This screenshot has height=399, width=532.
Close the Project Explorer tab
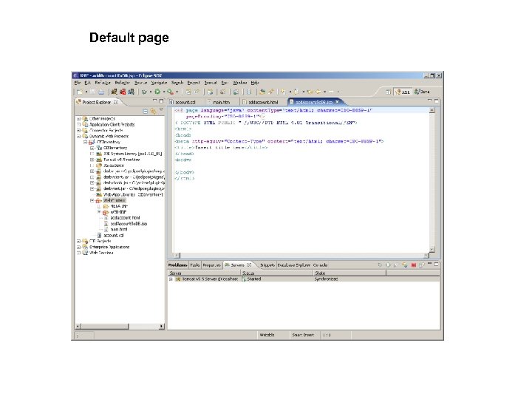[116, 102]
